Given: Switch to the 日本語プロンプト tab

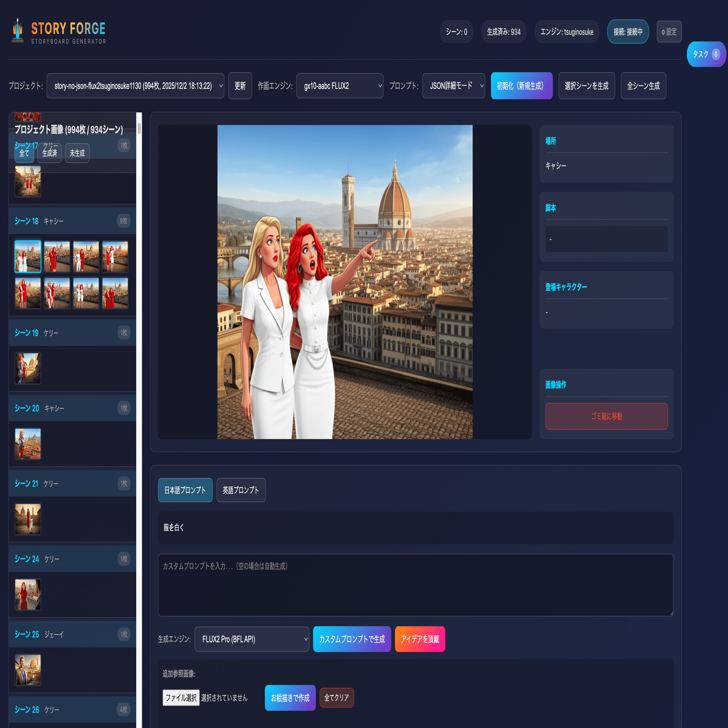Looking at the screenshot, I should click(x=185, y=490).
